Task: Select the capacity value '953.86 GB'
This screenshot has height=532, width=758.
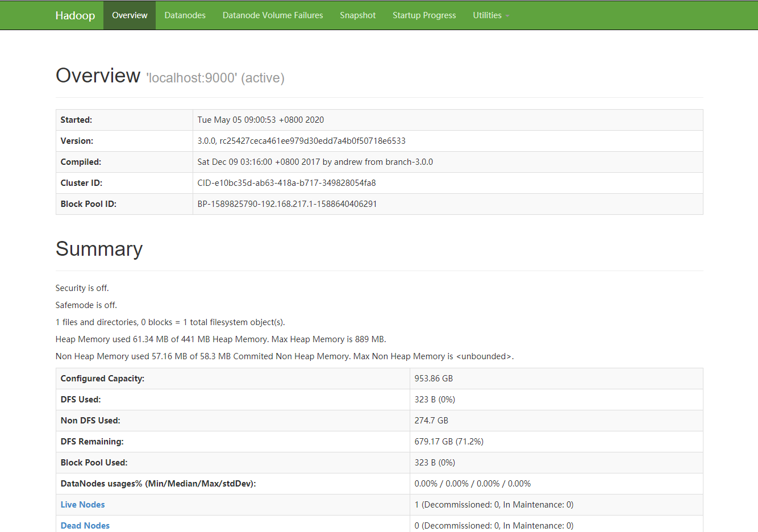Action: [434, 379]
